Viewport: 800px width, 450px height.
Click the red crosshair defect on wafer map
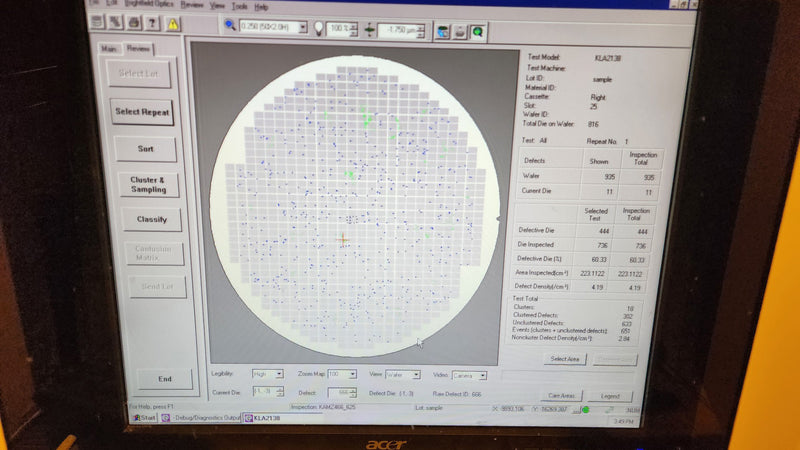tap(343, 239)
